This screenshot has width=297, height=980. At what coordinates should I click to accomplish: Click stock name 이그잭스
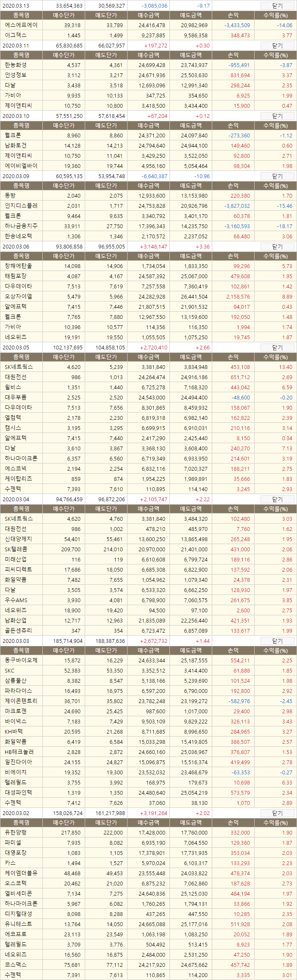16,35
